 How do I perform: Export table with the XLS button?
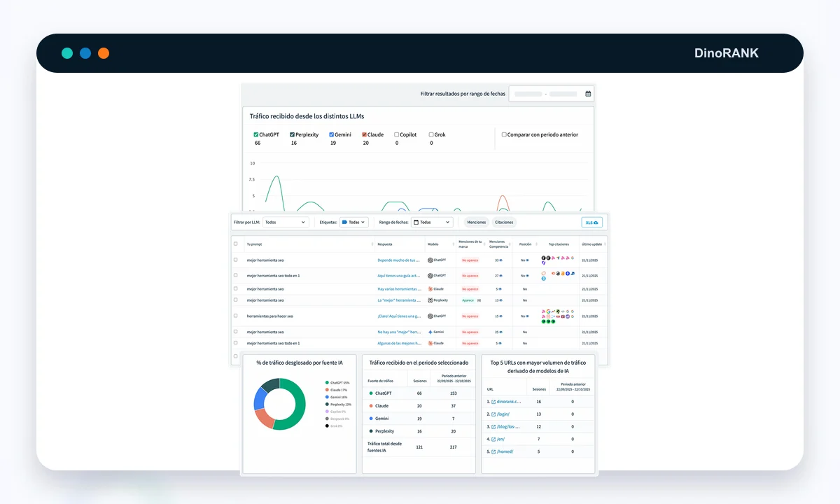tap(592, 222)
